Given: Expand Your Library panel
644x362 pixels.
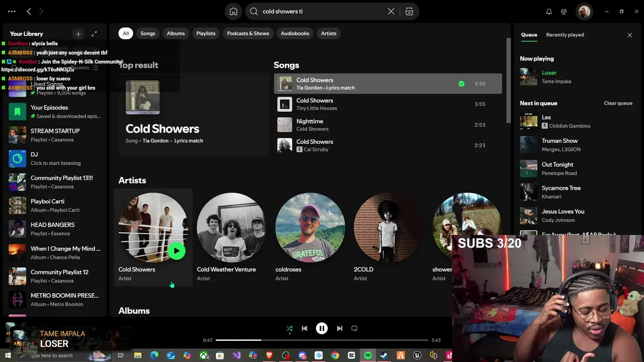Looking at the screenshot, I should [x=94, y=34].
